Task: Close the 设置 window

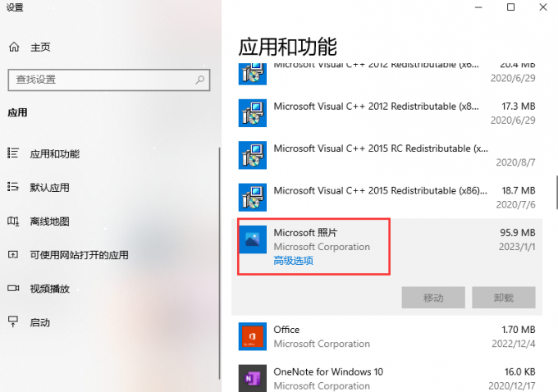Action: [x=543, y=7]
